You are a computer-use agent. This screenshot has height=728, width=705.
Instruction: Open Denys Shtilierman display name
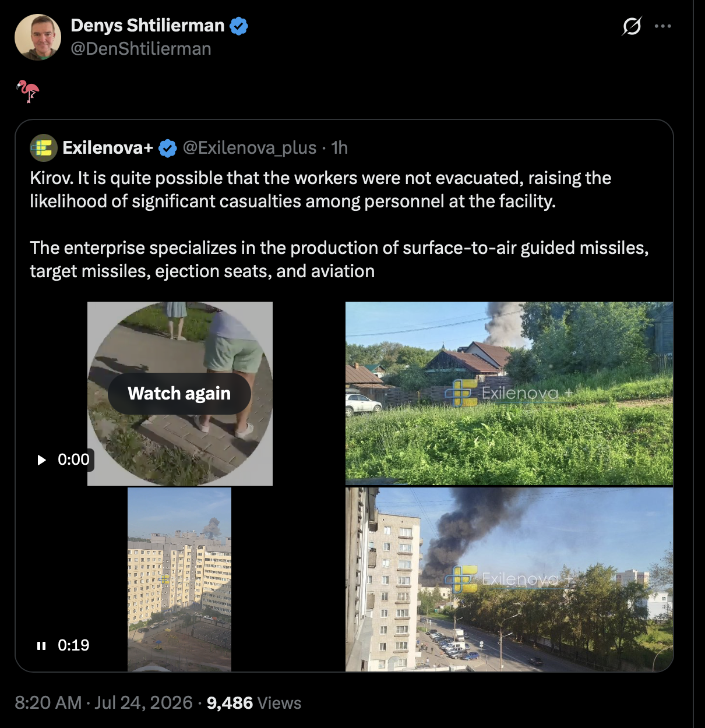click(x=147, y=26)
